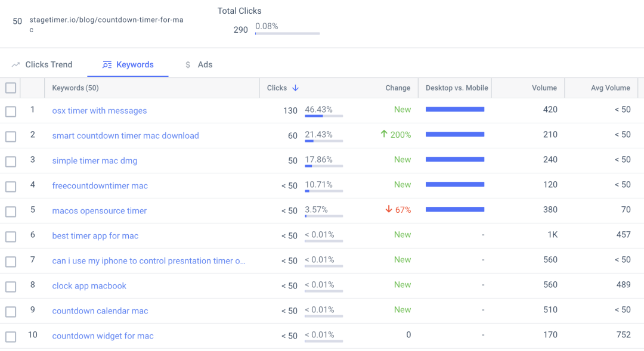644x351 pixels.
Task: Open smart countdown timer mac download keyword
Action: 125,135
